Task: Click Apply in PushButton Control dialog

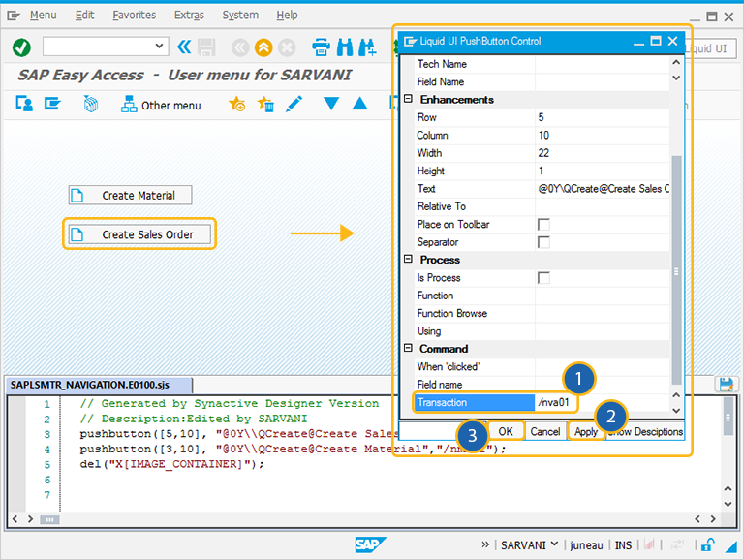Action: tap(586, 431)
